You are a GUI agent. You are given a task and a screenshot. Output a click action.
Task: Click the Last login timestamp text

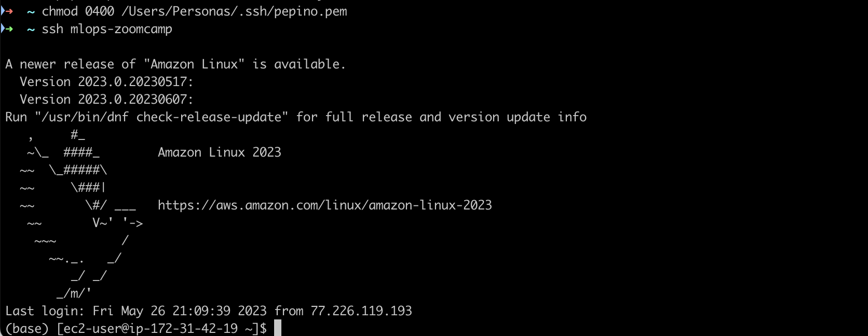[x=179, y=311]
